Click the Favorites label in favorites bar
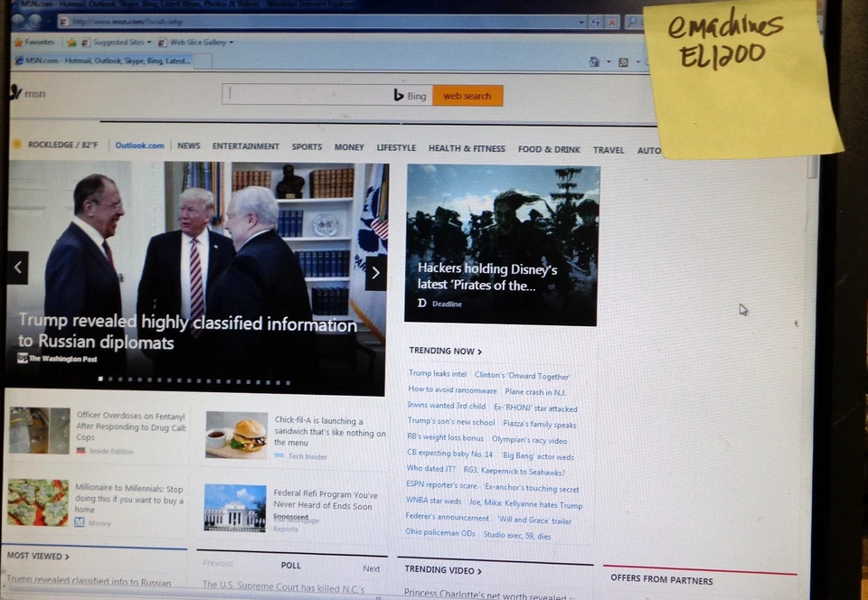 click(39, 42)
